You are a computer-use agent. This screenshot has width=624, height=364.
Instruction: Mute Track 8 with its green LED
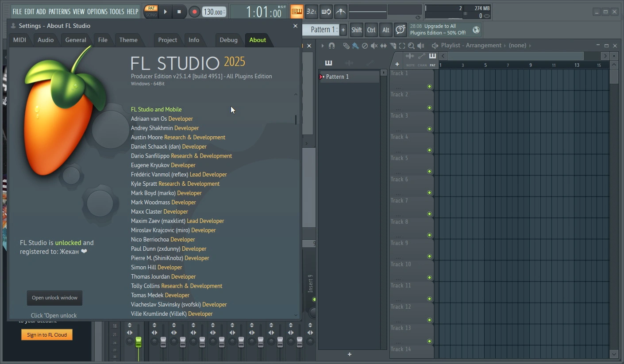coord(429,235)
